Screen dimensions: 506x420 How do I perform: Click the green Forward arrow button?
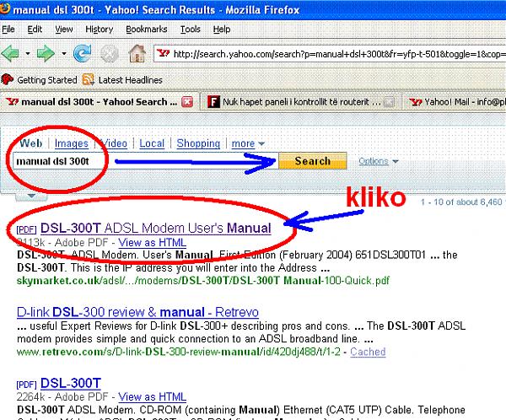46,53
